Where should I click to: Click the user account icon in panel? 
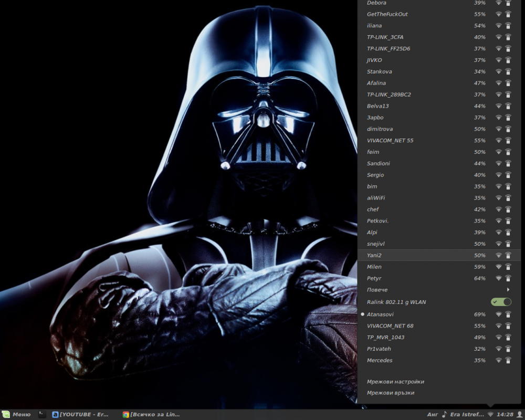click(519, 414)
